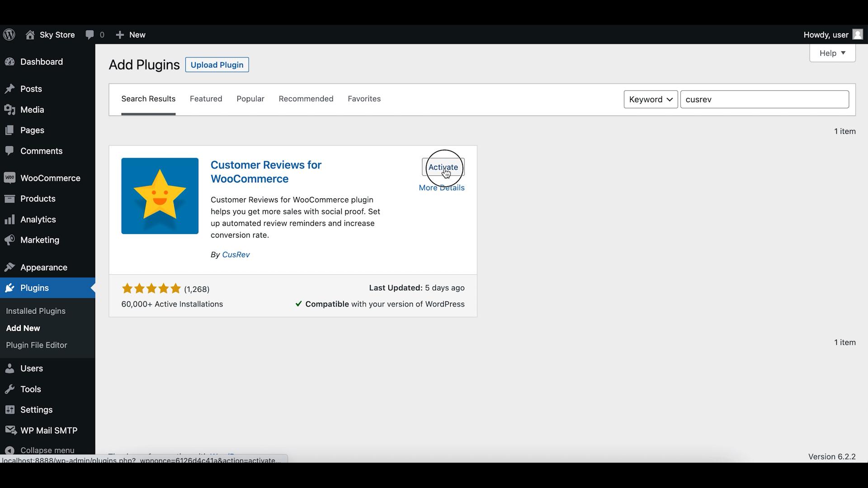Open the WooCommerce menu label
Image resolution: width=868 pixels, height=488 pixels.
tap(50, 178)
